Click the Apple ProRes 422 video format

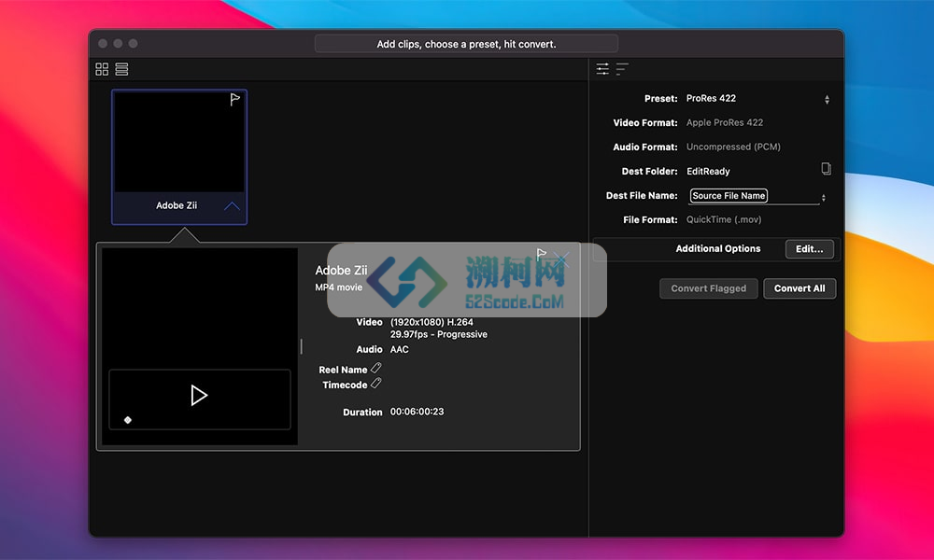(x=725, y=122)
